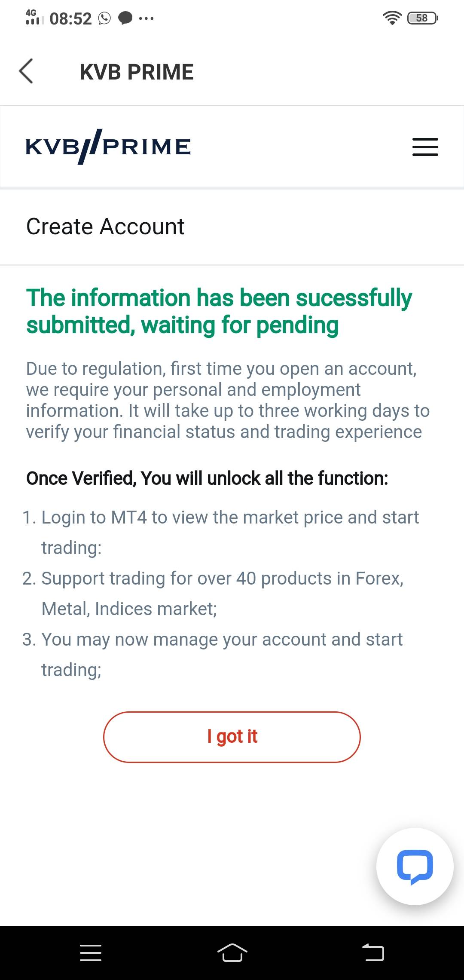Tap the Android recent apps button
Viewport: 464px width, 980px height.
(91, 952)
